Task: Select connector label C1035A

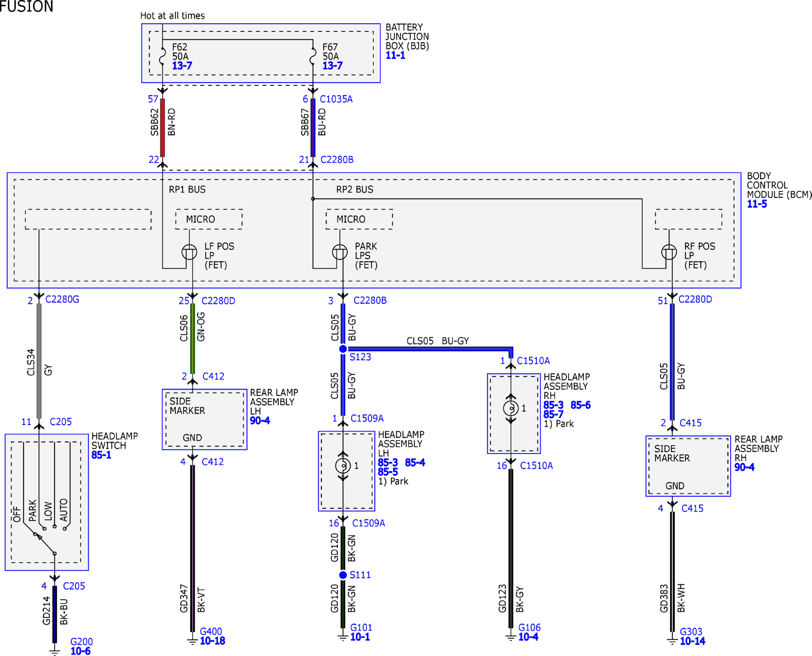Action: (336, 99)
